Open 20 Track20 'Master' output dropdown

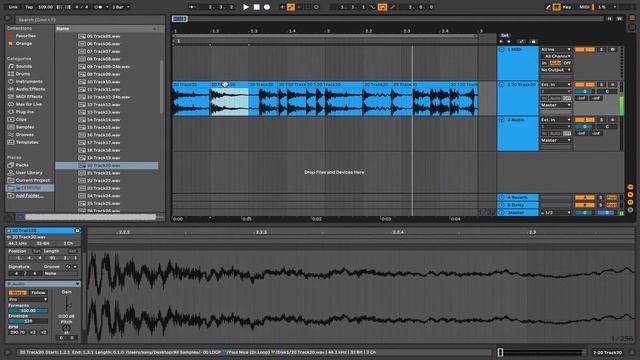[556, 105]
